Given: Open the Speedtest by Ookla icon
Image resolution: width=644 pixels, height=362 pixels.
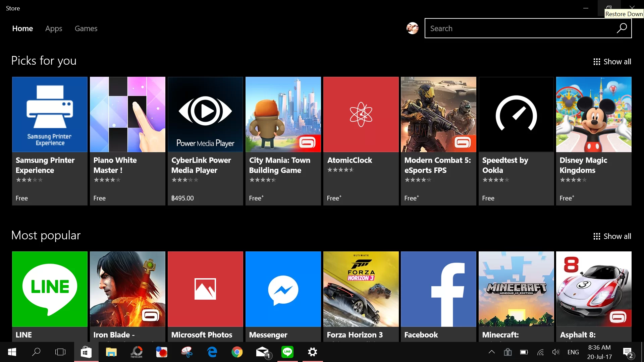Looking at the screenshot, I should 516,114.
